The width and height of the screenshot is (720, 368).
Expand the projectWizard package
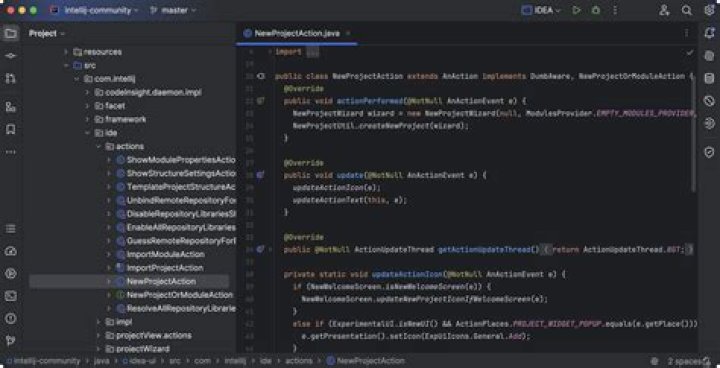point(98,349)
